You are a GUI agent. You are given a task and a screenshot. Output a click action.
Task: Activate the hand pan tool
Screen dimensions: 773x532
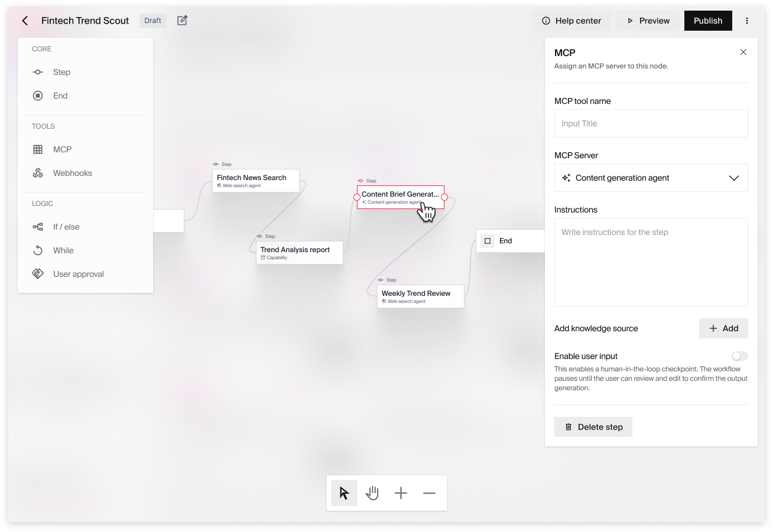tap(372, 492)
